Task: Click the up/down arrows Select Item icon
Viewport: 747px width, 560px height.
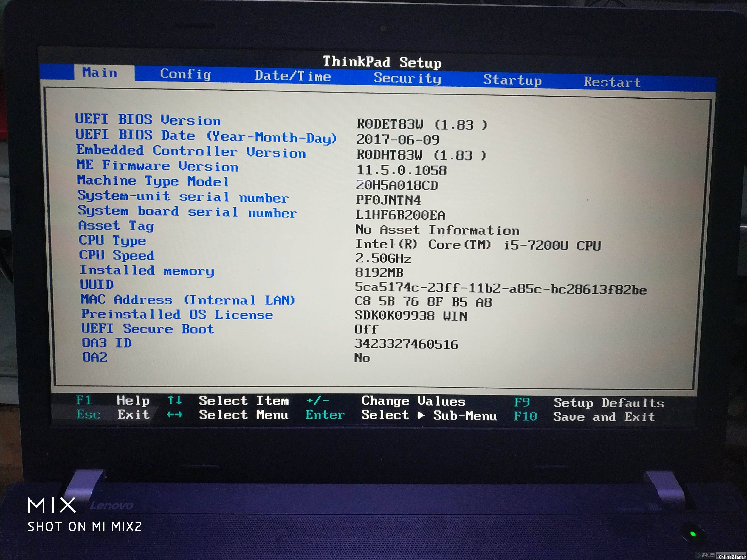Action: tap(175, 400)
